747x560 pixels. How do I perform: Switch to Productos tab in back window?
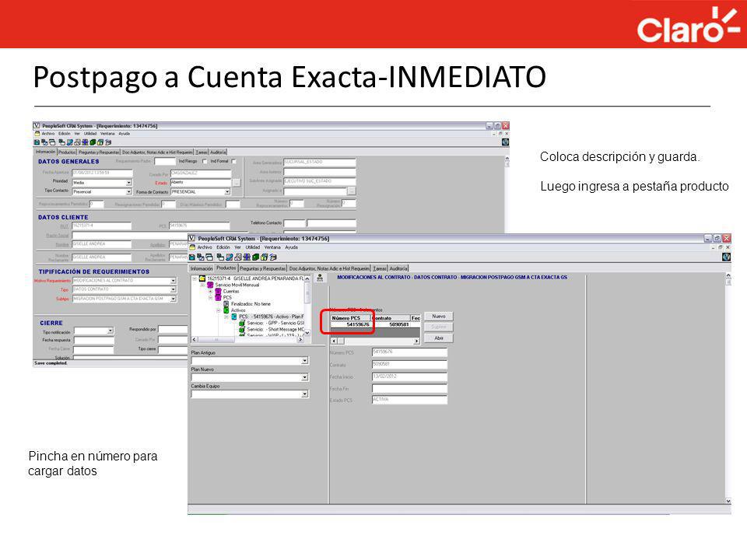click(x=68, y=152)
